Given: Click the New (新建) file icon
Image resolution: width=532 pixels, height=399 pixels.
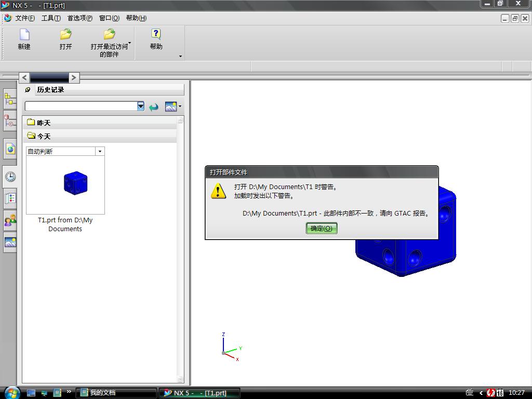Looking at the screenshot, I should 24,35.
